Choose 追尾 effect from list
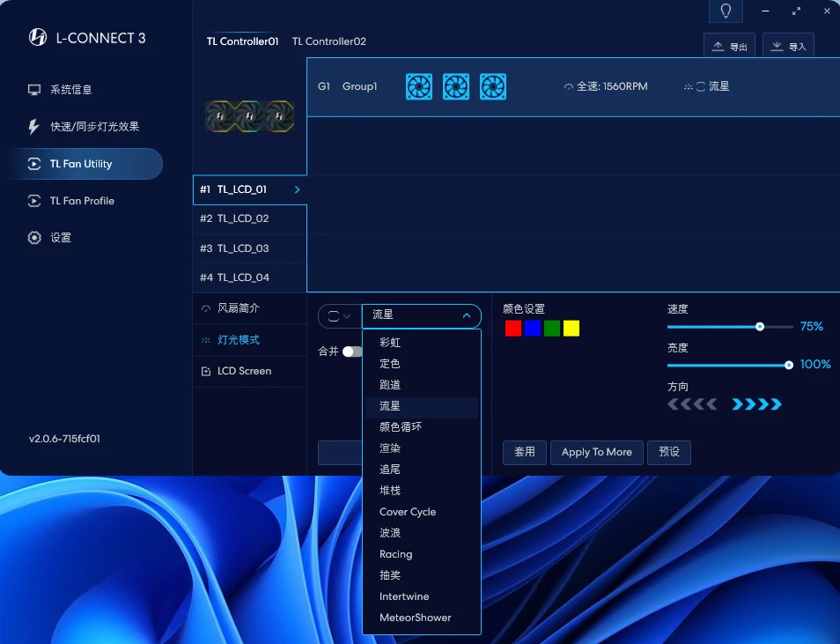The image size is (840, 644). (422, 470)
